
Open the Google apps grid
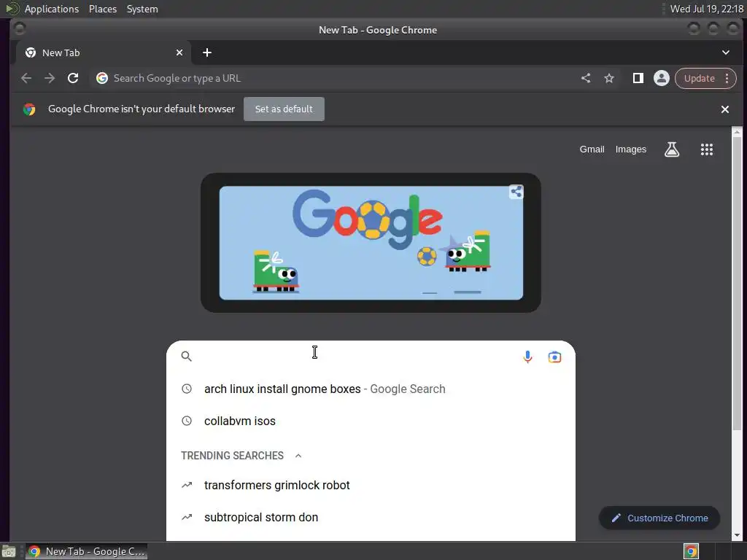[x=706, y=149]
